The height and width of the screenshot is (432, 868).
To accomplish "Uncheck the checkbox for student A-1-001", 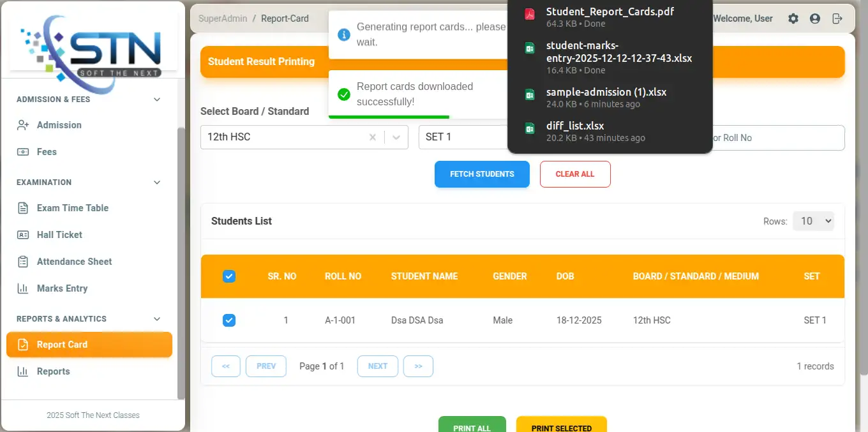I will (229, 320).
